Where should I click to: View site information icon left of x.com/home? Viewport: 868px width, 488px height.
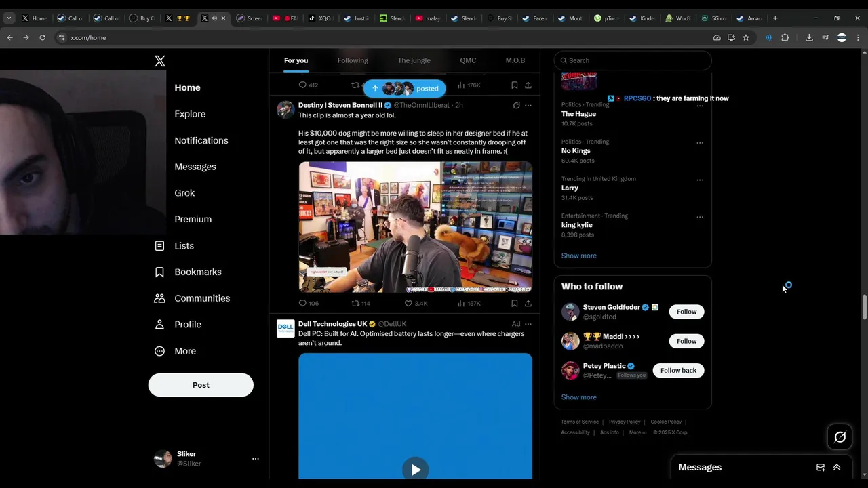(62, 37)
